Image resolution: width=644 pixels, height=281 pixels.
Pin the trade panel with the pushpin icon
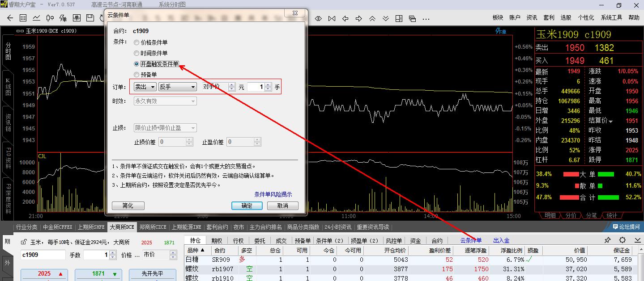click(607, 240)
